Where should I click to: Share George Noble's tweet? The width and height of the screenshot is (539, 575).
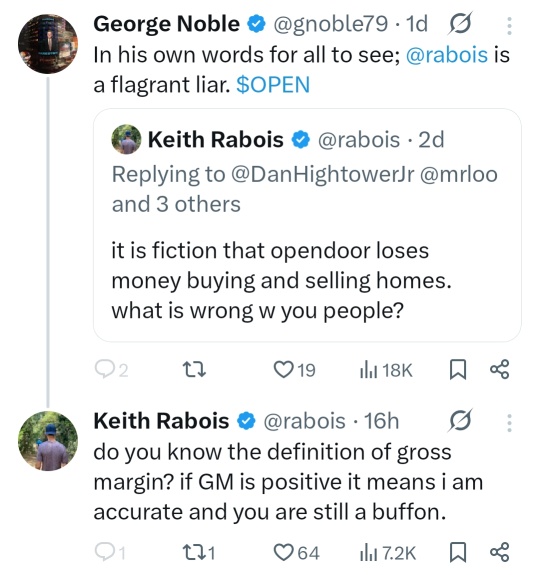coord(500,369)
